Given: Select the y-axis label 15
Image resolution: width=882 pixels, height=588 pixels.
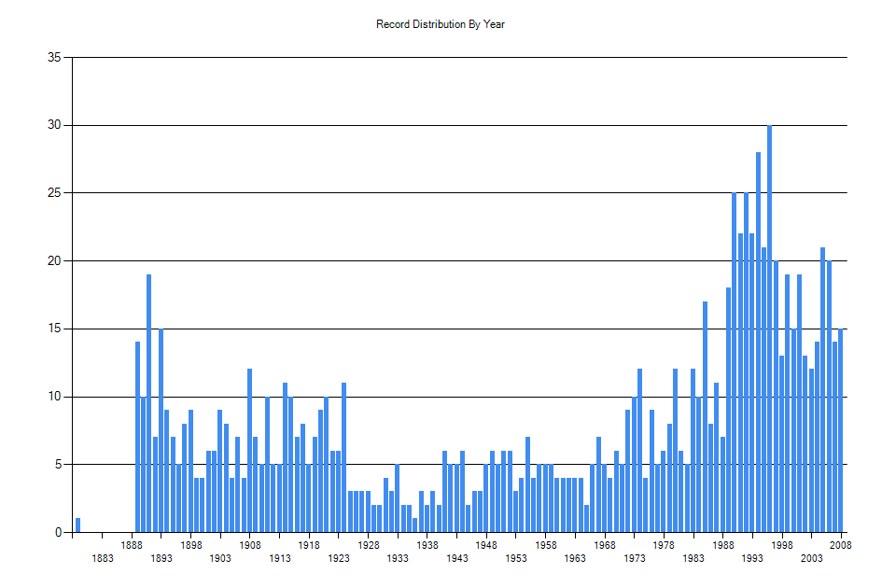Looking at the screenshot, I should [54, 329].
